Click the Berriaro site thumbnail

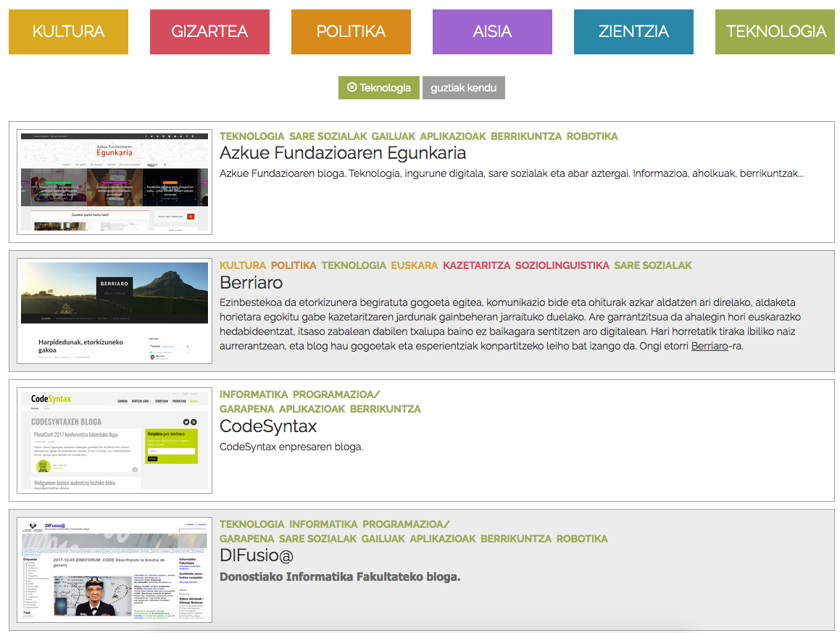(115, 311)
